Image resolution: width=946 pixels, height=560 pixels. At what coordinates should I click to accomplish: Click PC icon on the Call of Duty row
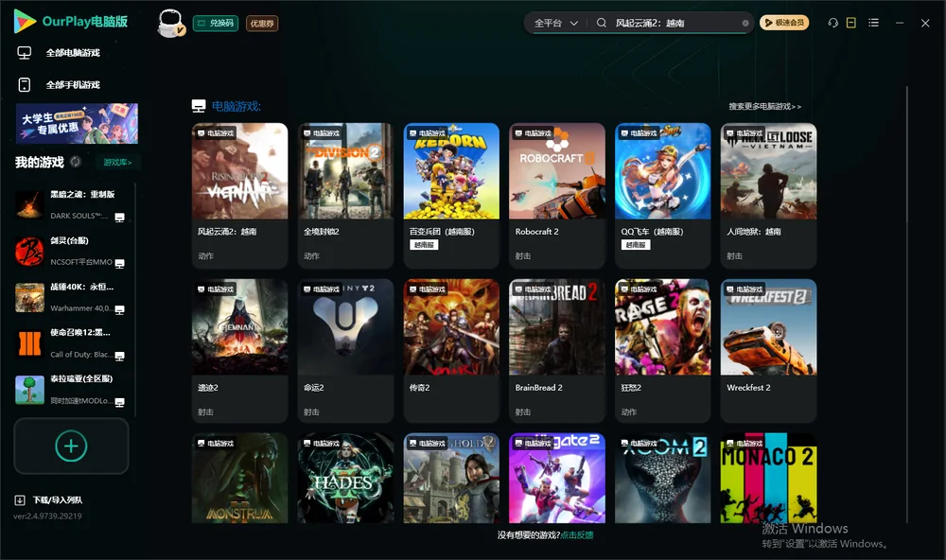(x=119, y=356)
